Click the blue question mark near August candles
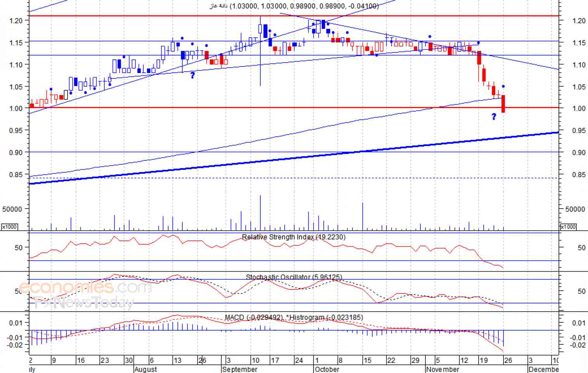This screenshot has width=588, height=373. coord(193,75)
